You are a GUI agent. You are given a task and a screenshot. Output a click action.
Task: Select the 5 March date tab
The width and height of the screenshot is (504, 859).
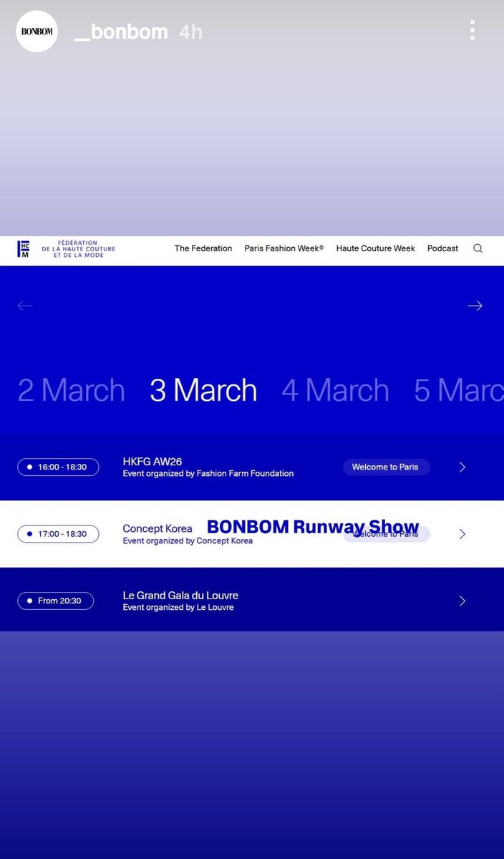[459, 390]
